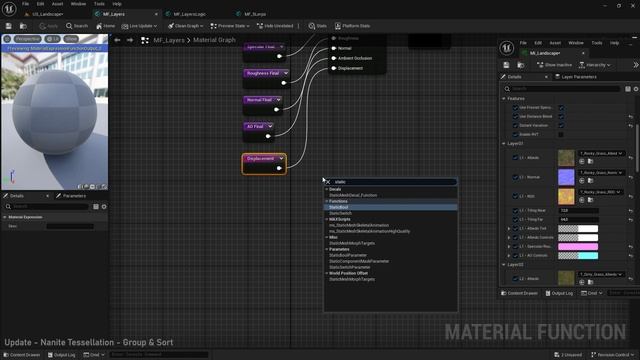Click Show Inactive in MI_Landscaper window
640x360 pixels.
tap(554, 65)
